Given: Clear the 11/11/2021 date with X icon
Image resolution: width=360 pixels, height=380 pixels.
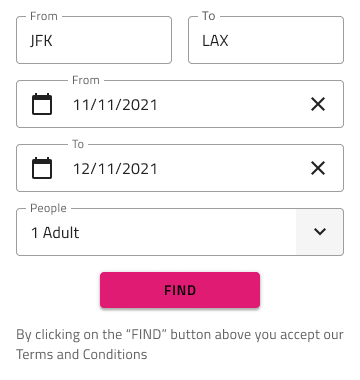Looking at the screenshot, I should (318, 104).
